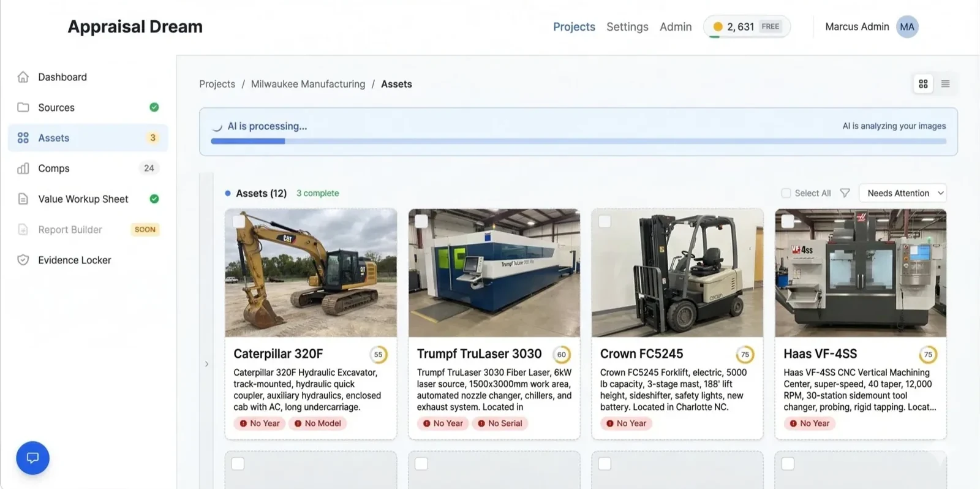Click the Sources folder icon
This screenshot has width=980, height=489.
[x=23, y=107]
